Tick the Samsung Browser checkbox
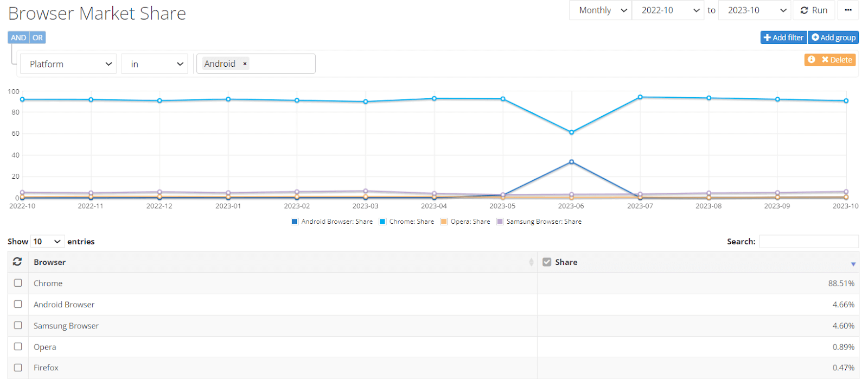The image size is (868, 379). [x=18, y=325]
